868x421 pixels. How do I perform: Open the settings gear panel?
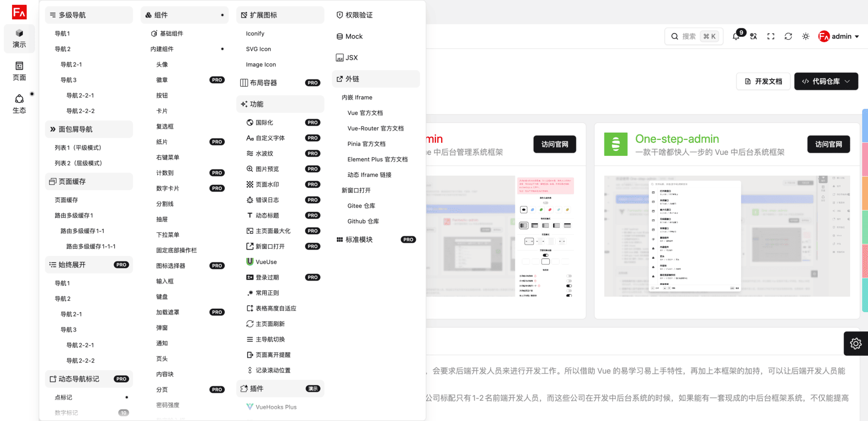pos(855,343)
